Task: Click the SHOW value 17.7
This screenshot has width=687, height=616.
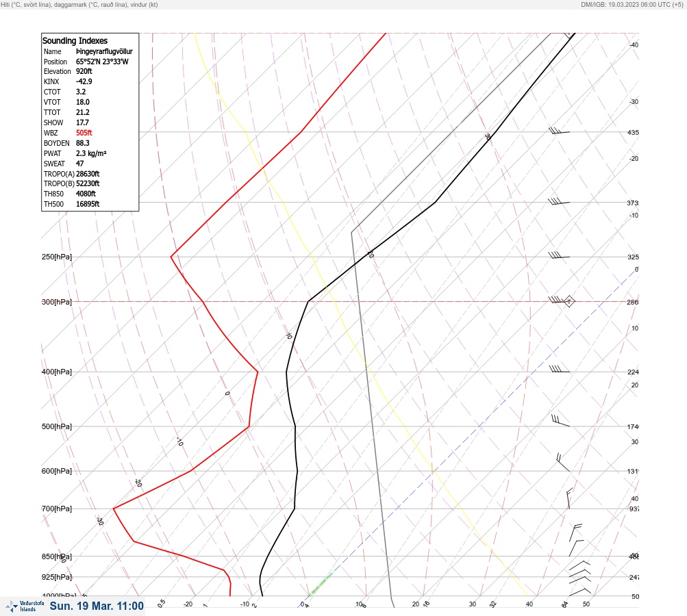Action: pyautogui.click(x=82, y=123)
